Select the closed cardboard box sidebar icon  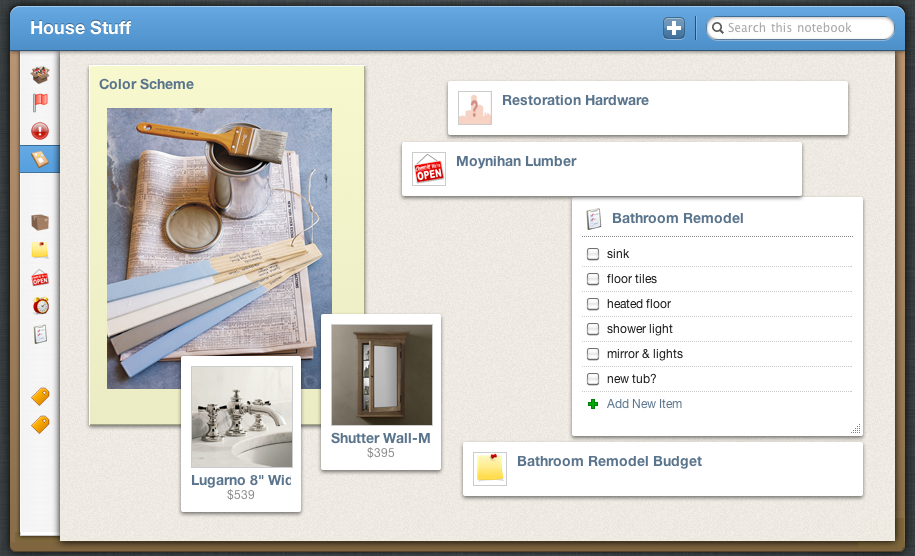[x=40, y=222]
